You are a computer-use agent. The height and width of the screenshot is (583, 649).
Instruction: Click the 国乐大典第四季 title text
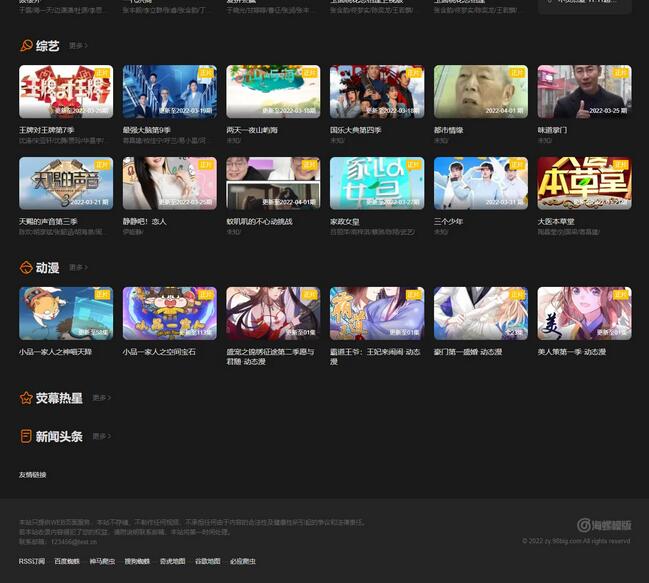tap(356, 130)
